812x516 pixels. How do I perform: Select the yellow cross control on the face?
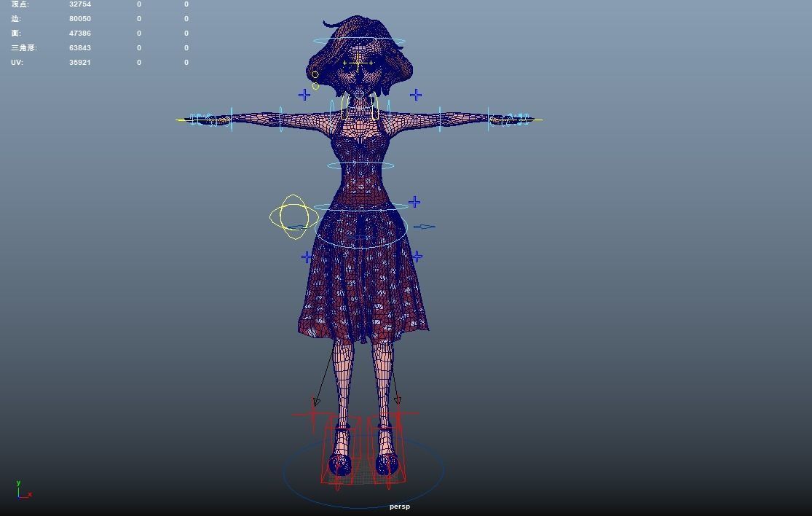click(358, 63)
